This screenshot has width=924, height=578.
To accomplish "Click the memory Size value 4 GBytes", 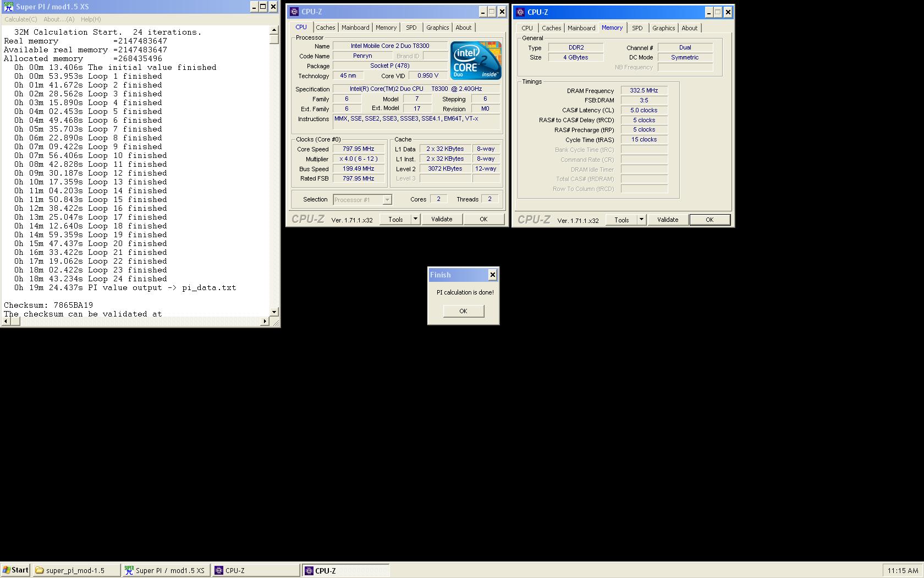I will [x=576, y=58].
